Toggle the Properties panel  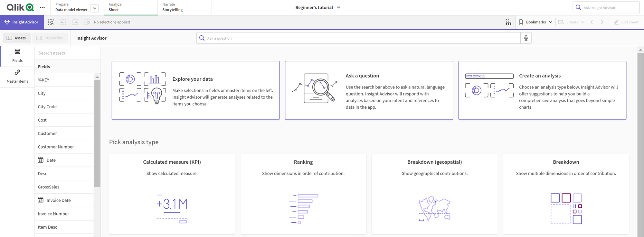[x=50, y=38]
